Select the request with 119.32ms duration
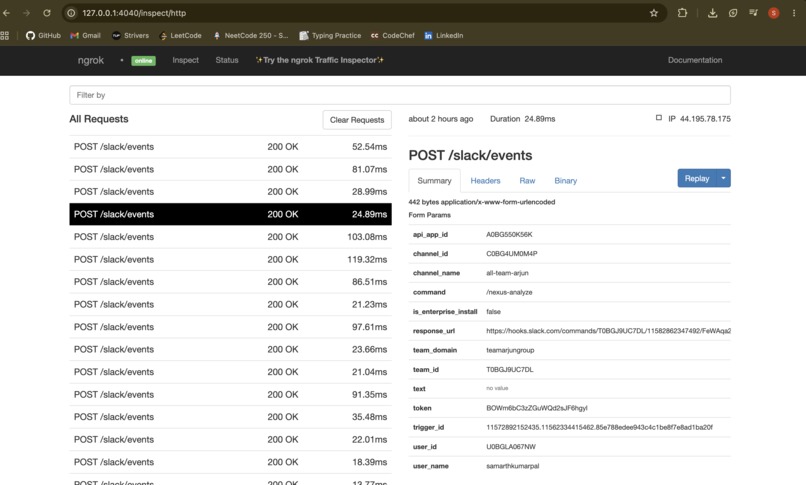Image resolution: width=806 pixels, height=485 pixels. 230,259
